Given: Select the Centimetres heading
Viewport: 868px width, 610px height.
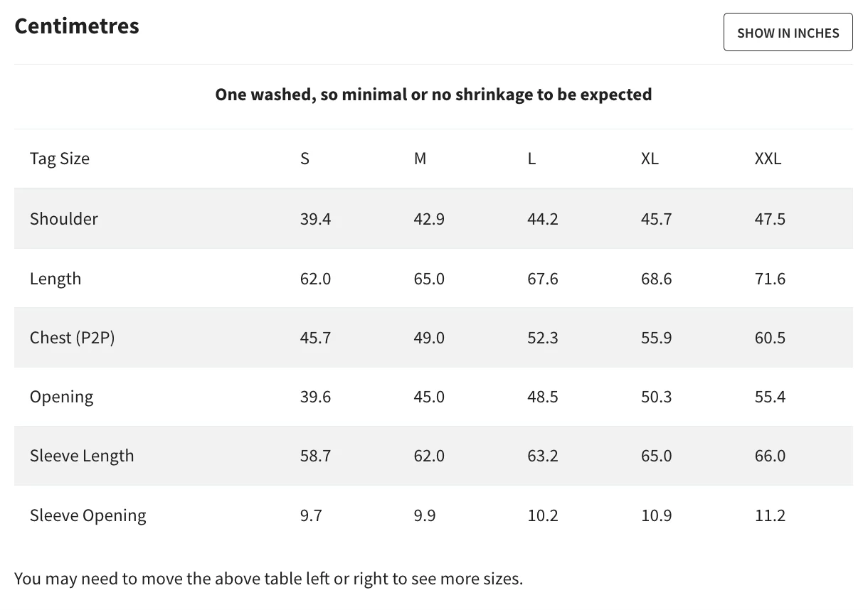Looking at the screenshot, I should coord(77,26).
